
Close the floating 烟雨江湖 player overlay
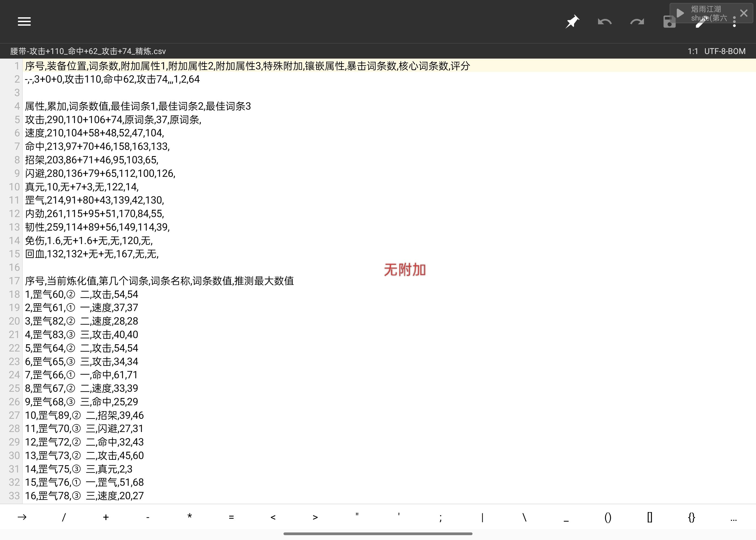click(744, 13)
